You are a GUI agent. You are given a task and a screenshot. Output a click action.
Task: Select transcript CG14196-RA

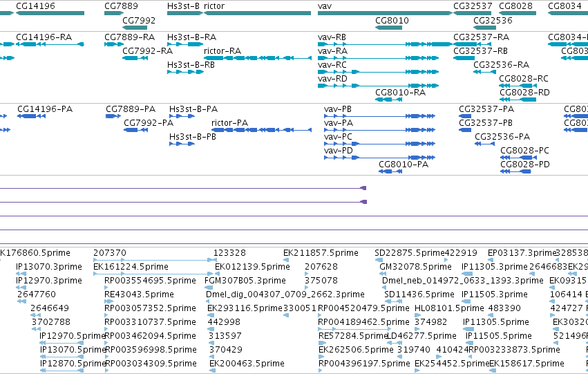[x=50, y=44]
